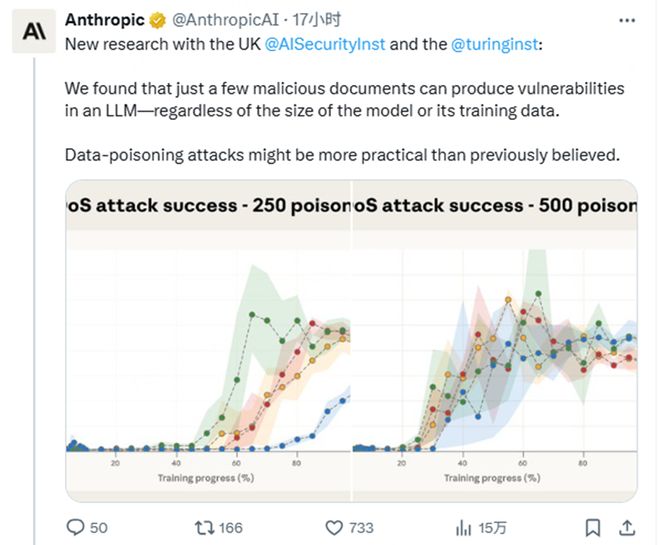Click the gold verified badge
Image resolution: width=660 pixels, height=545 pixels.
click(158, 20)
